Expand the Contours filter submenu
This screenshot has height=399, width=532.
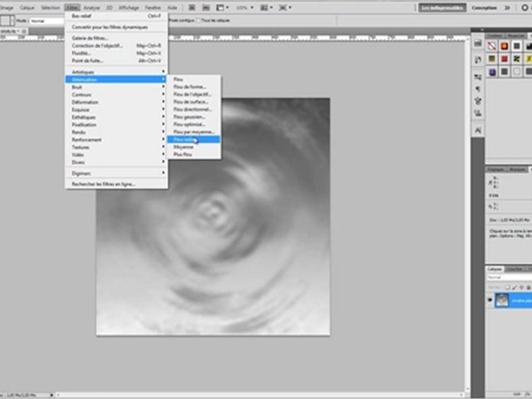(116, 94)
